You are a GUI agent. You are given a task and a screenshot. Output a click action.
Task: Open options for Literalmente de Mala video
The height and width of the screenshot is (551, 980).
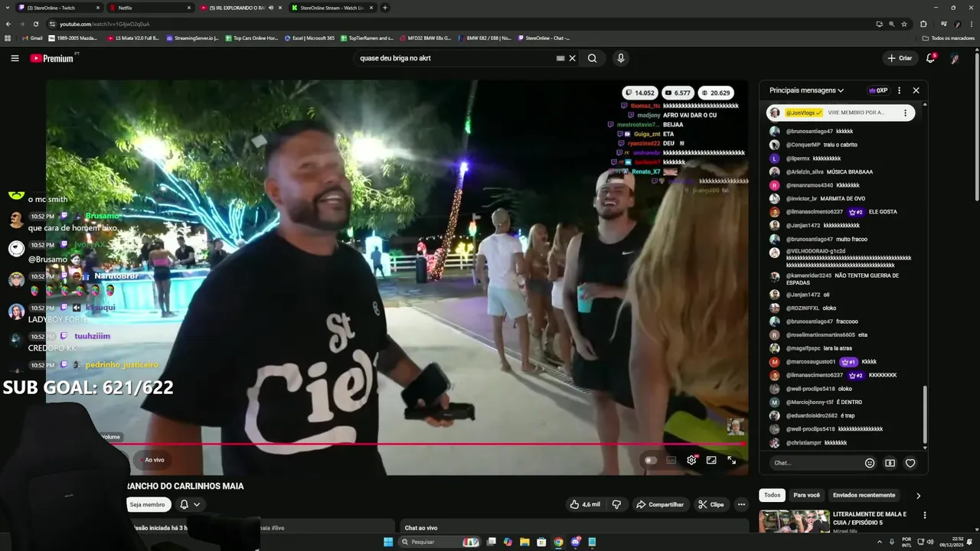(925, 516)
